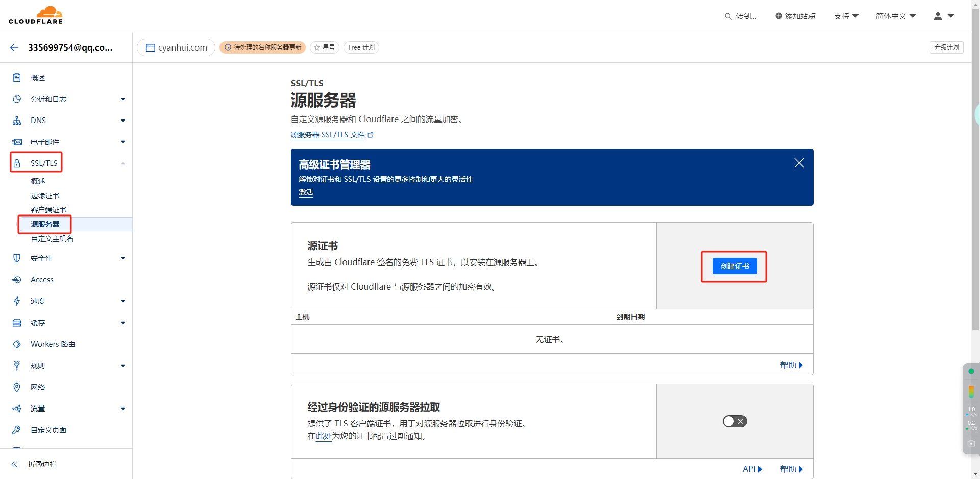Expand the 缓存 menu arrow

(x=123, y=323)
